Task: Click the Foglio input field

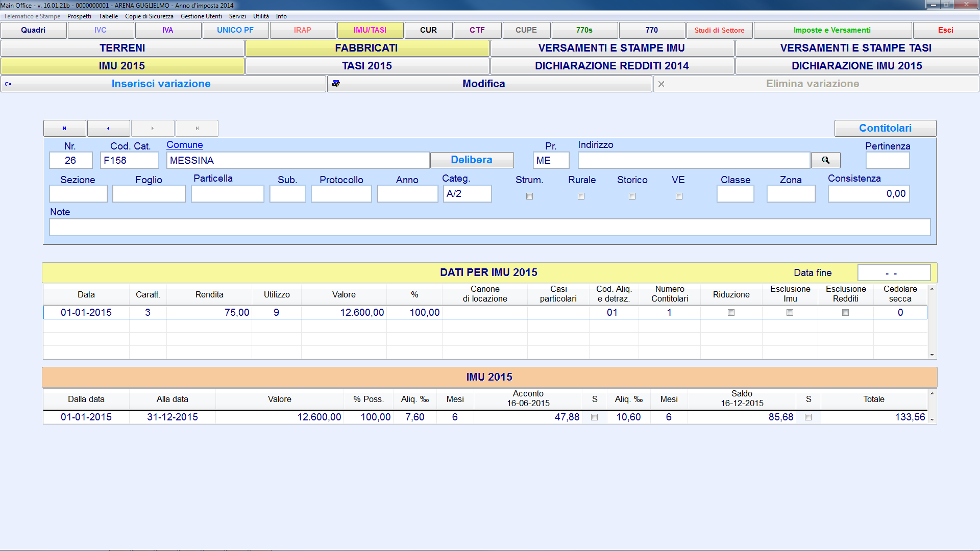Action: [x=149, y=193]
